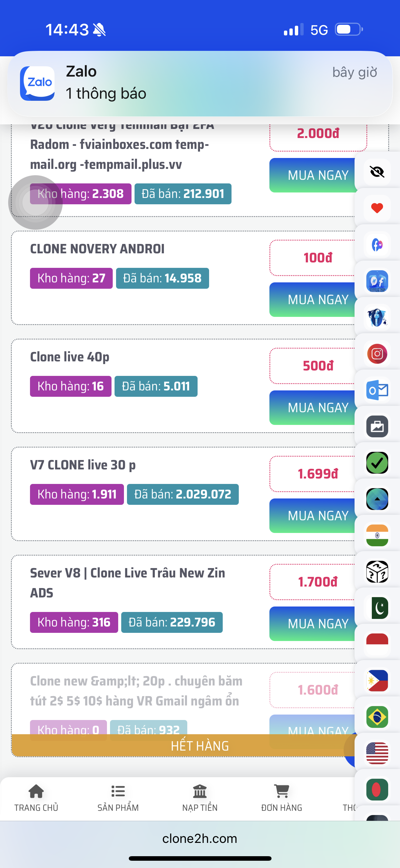This screenshot has width=400, height=868.
Task: Open the ĐƠN HÀNG cart tab
Action: [x=282, y=797]
